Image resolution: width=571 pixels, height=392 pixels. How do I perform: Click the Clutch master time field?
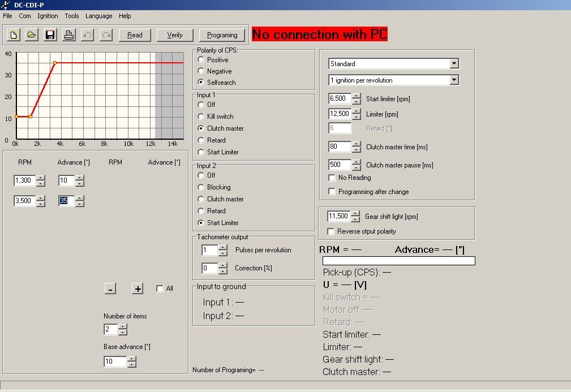pyautogui.click(x=340, y=147)
